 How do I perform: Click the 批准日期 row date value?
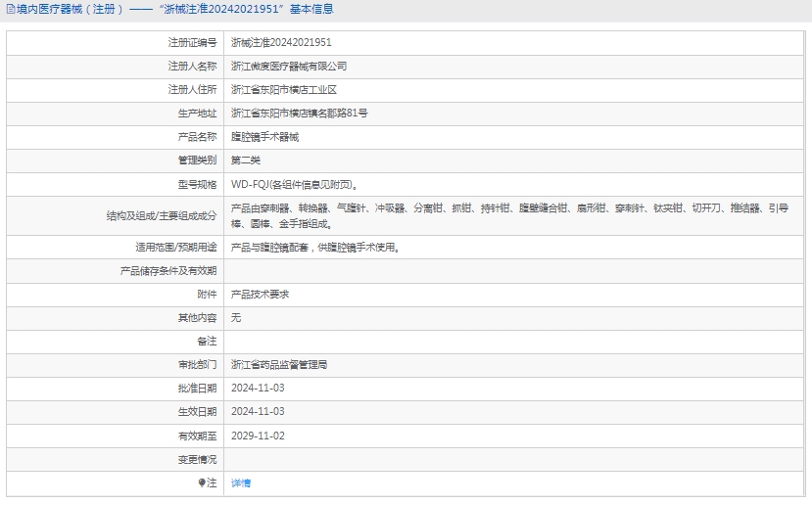tap(258, 389)
